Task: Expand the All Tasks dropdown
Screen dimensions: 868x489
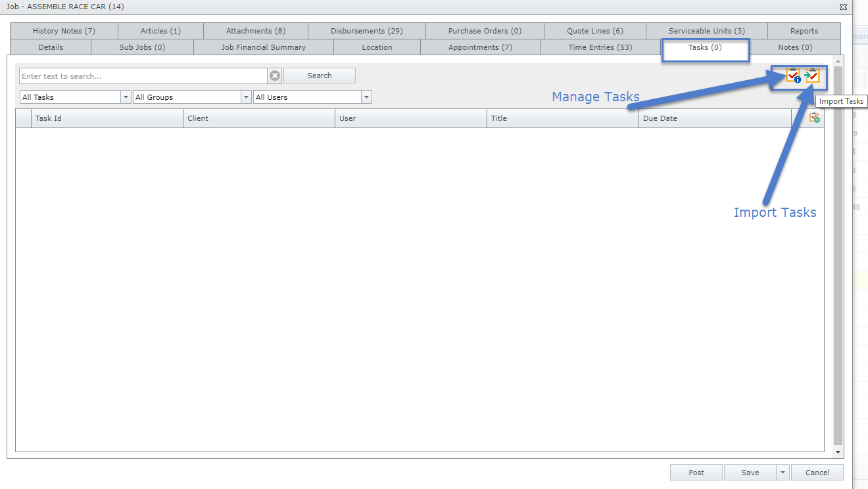Action: coord(126,97)
